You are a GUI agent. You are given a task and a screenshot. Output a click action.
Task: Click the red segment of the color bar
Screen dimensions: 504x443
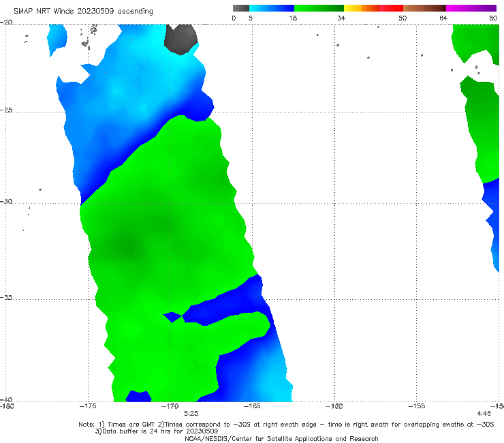point(391,8)
